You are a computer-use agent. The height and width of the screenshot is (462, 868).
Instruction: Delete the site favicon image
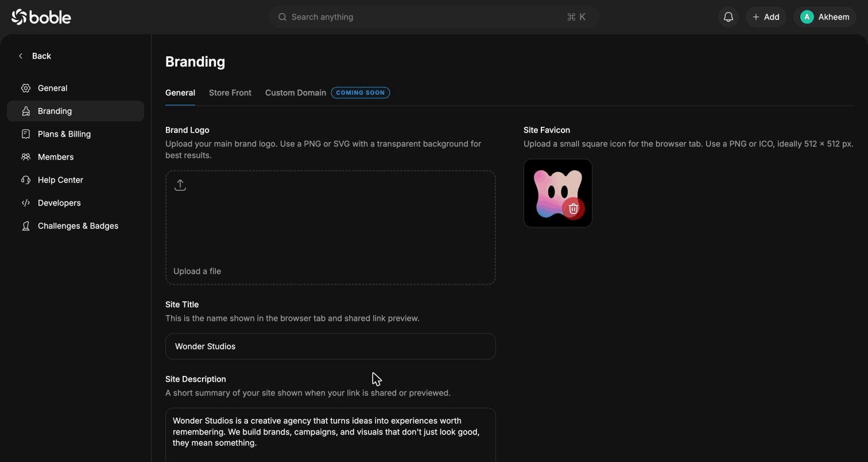point(573,208)
